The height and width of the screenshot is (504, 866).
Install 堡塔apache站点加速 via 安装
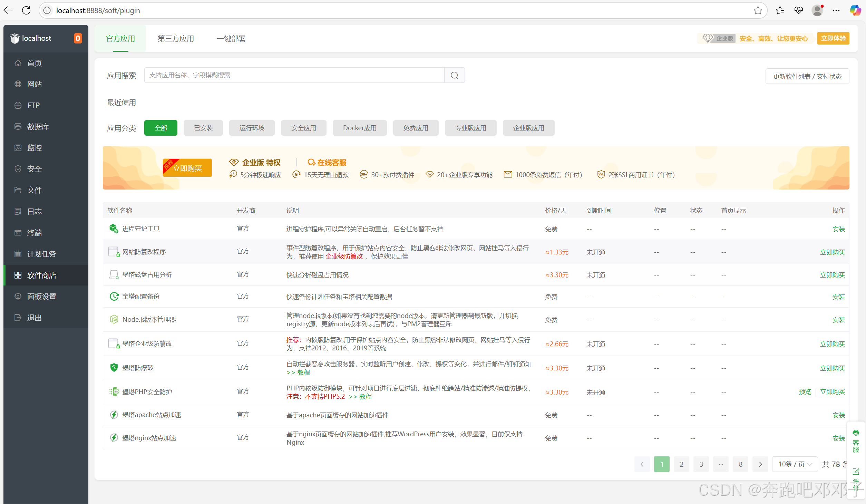coord(838,415)
